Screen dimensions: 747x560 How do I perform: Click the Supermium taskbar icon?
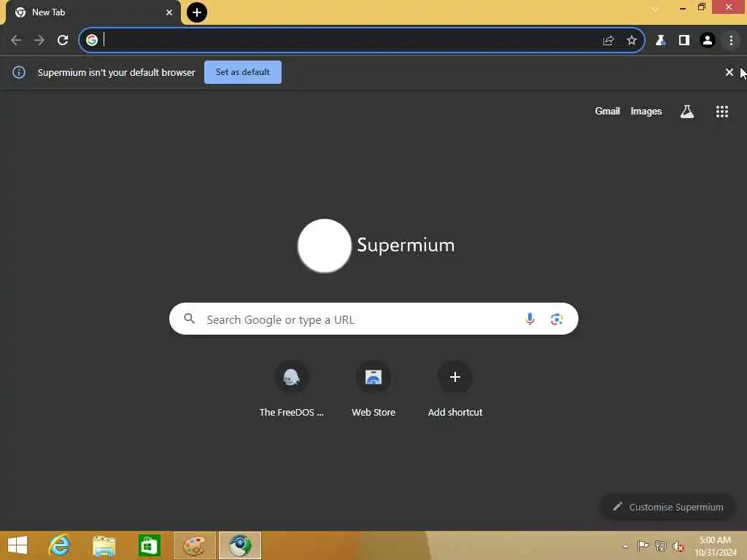[x=240, y=545]
